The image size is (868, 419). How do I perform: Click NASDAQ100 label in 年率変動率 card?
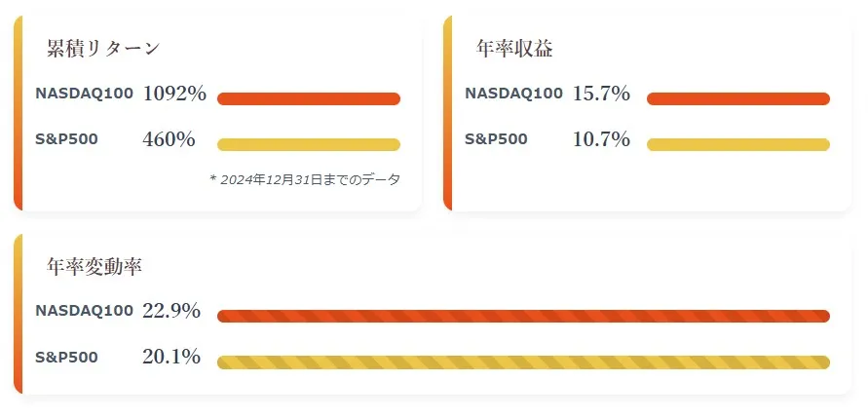pyautogui.click(x=84, y=311)
